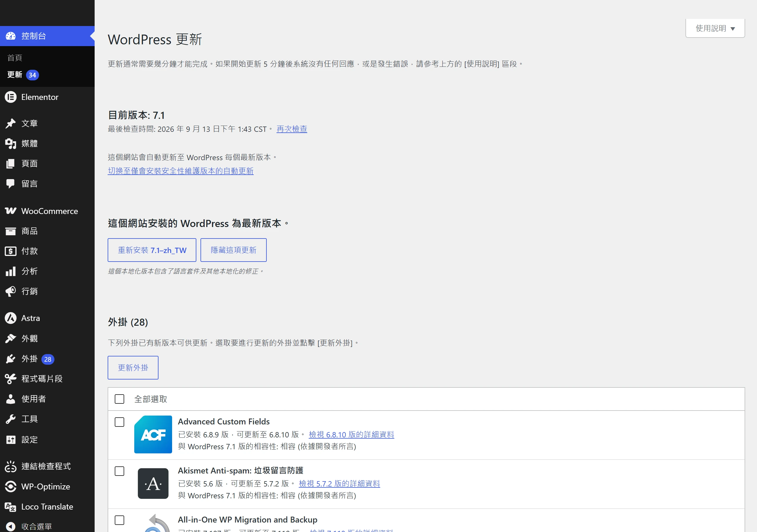Click the Advanced Custom Fields ACF logo
The height and width of the screenshot is (532, 757).
coord(153,434)
